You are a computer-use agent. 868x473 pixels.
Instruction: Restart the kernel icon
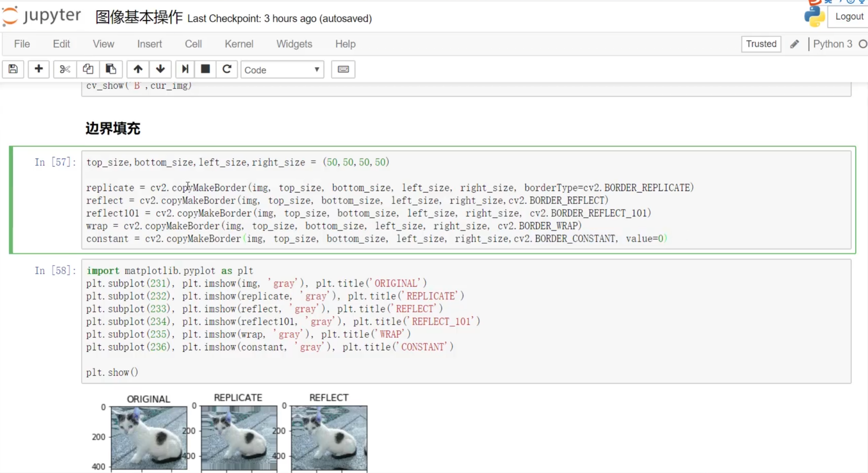coord(227,69)
